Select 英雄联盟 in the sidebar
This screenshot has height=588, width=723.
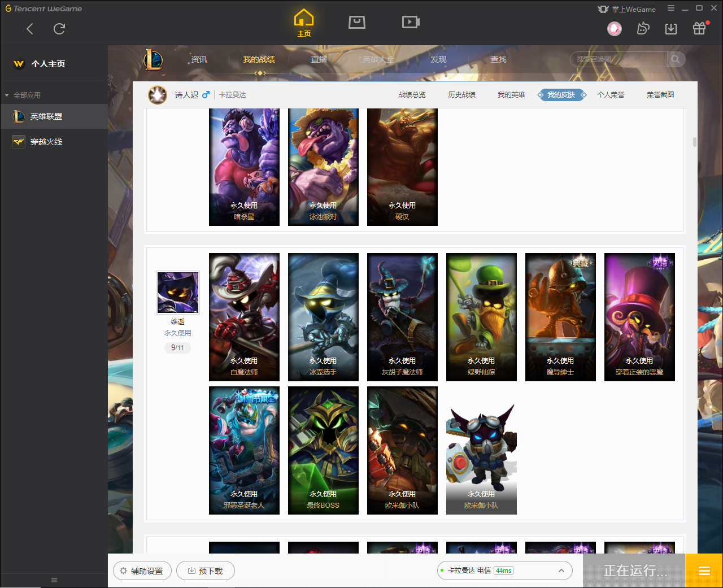pos(54,116)
